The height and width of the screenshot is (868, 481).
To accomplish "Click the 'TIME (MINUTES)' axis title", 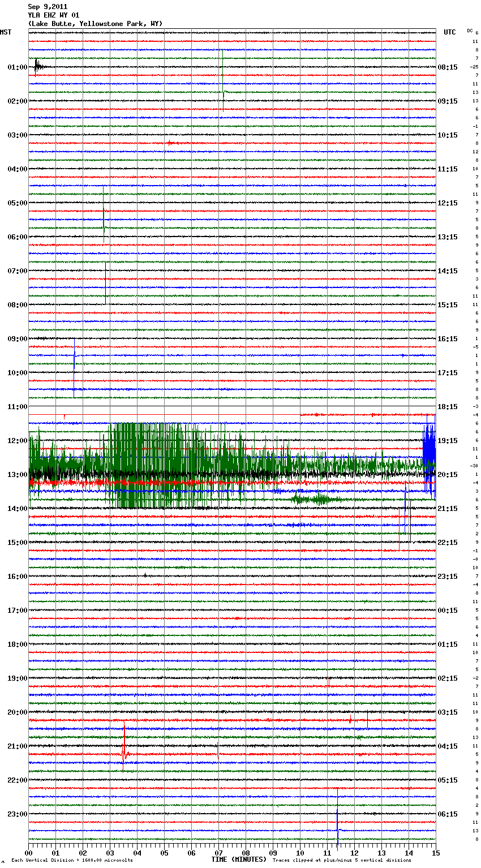I will [x=239, y=860].
